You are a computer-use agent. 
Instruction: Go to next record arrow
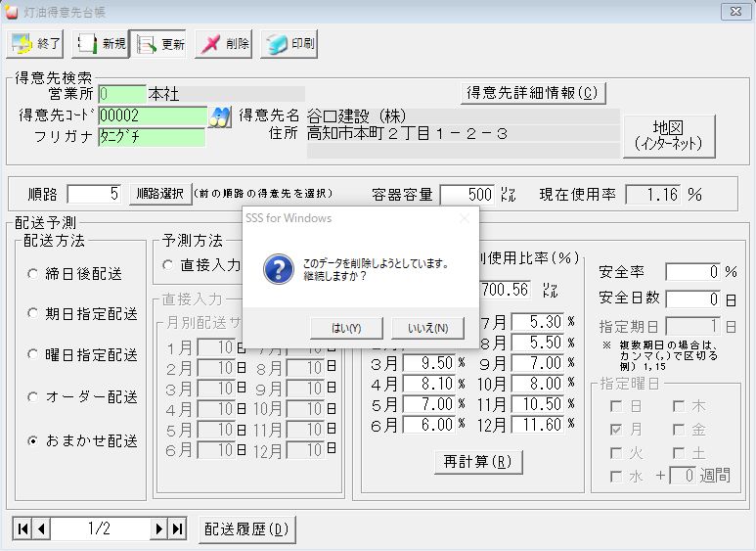(159, 528)
